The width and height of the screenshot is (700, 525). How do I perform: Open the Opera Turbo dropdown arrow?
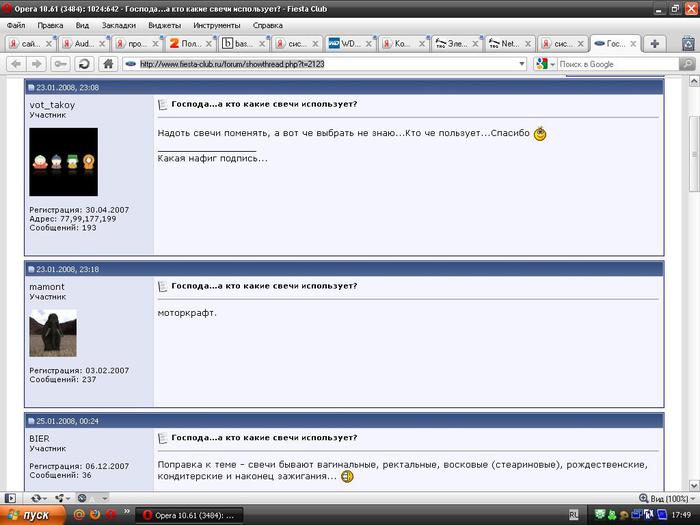(x=104, y=498)
